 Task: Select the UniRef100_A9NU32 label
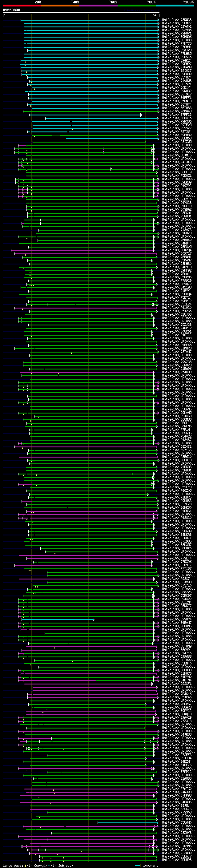[x=177, y=91]
